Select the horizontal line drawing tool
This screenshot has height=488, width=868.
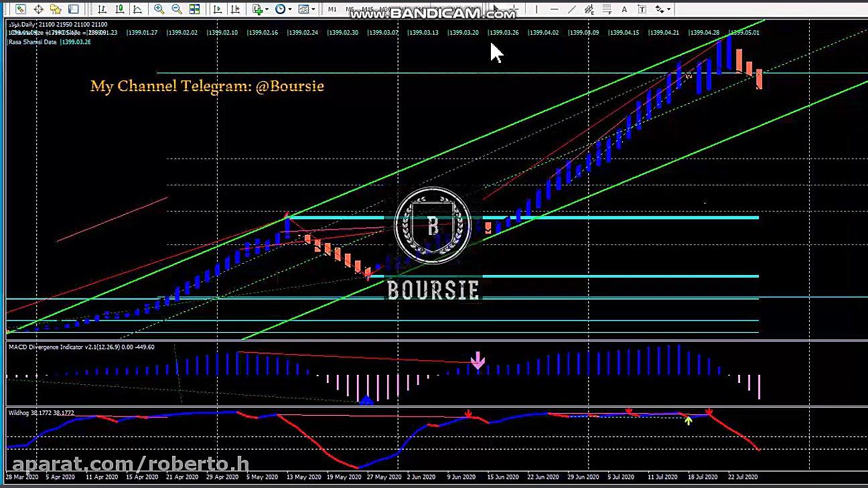coord(554,9)
